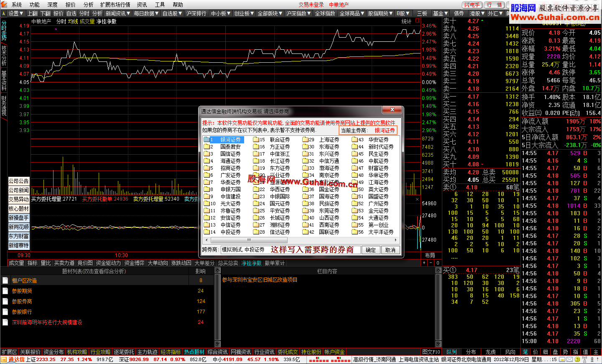
Task: Expand the 中小板 dropdown
Action: (x=221, y=13)
